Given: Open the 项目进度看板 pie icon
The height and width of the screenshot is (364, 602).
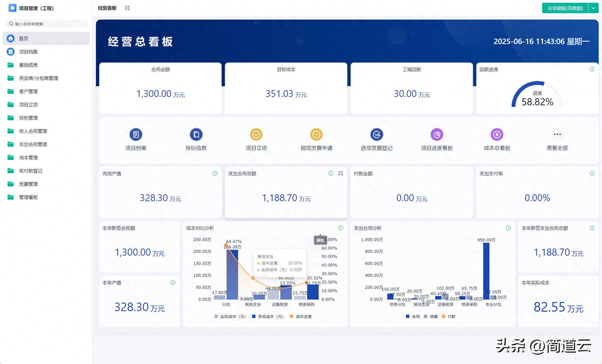Looking at the screenshot, I should (437, 134).
